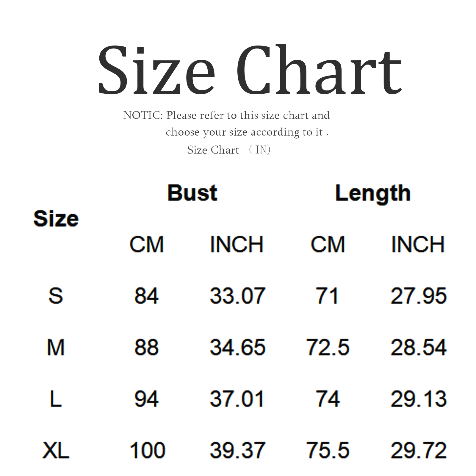Image resolution: width=476 pixels, height=476 pixels.
Task: Click size M row label
Action: [56, 347]
